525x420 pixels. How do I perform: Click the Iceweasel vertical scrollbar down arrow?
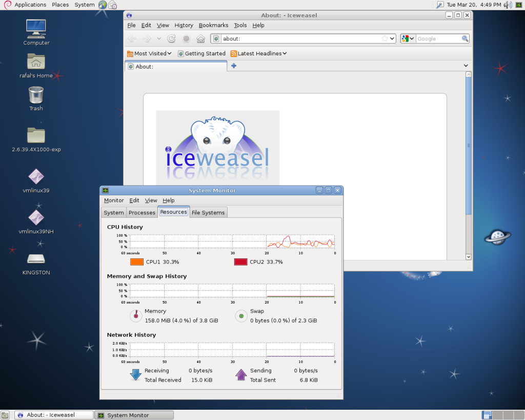469,257
